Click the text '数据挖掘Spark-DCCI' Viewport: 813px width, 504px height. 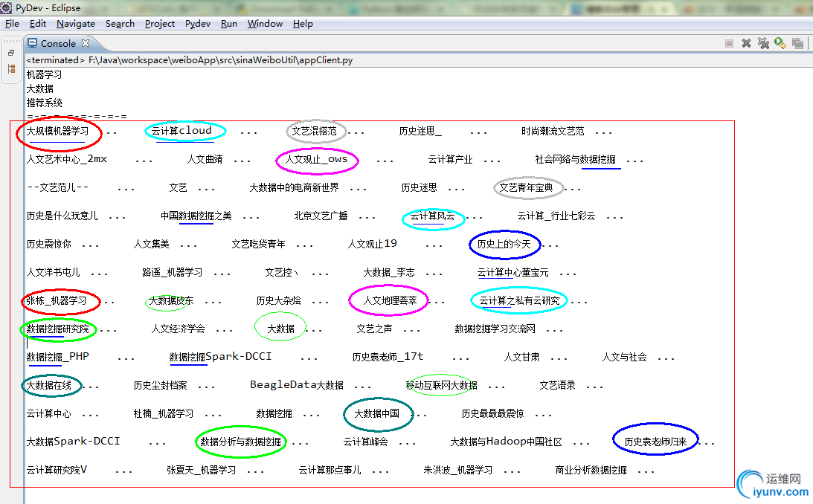pos(220,356)
